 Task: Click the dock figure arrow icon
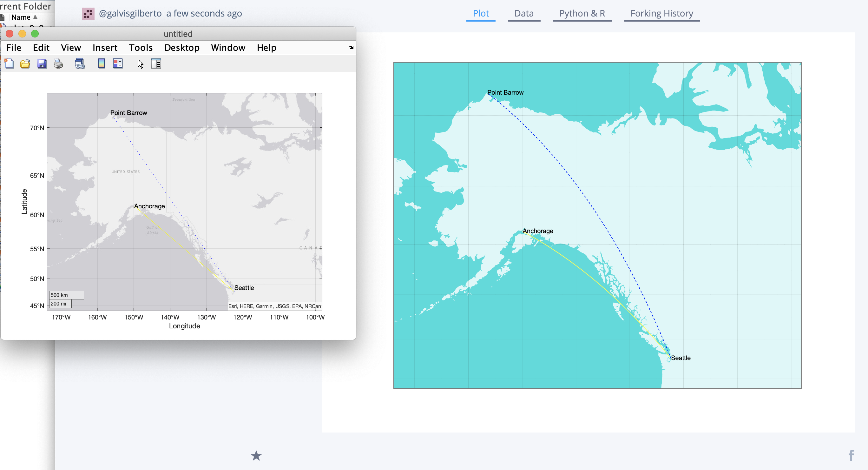(351, 48)
